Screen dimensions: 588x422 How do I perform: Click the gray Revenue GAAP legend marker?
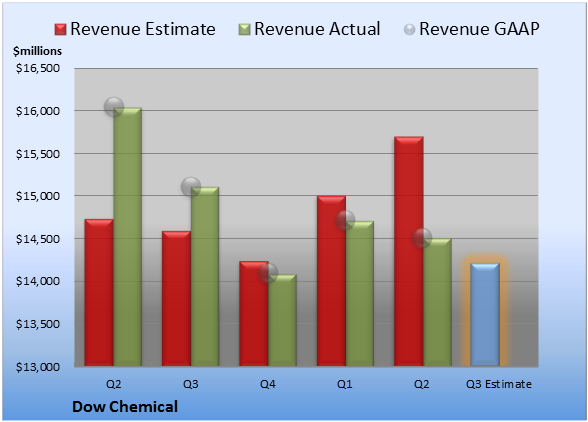(x=410, y=30)
